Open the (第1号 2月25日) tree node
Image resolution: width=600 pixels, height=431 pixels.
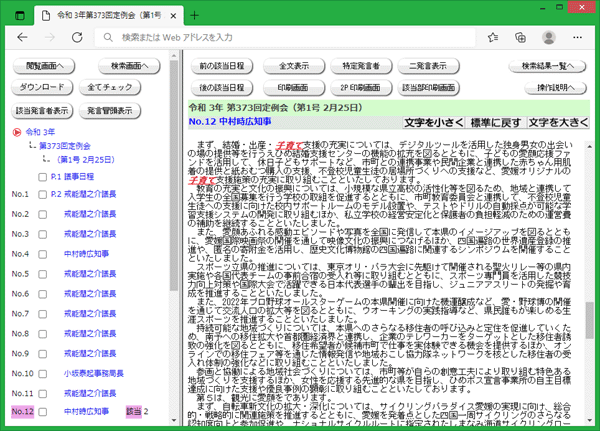tap(86, 160)
